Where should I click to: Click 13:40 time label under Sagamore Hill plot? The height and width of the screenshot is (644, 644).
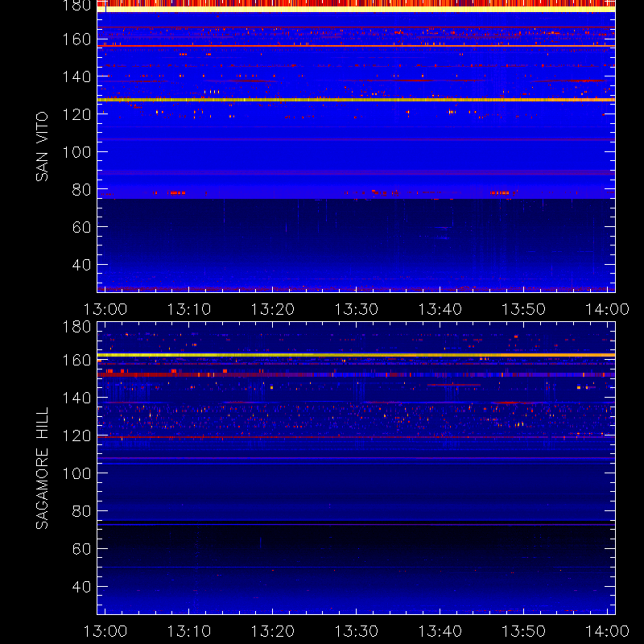(440, 631)
